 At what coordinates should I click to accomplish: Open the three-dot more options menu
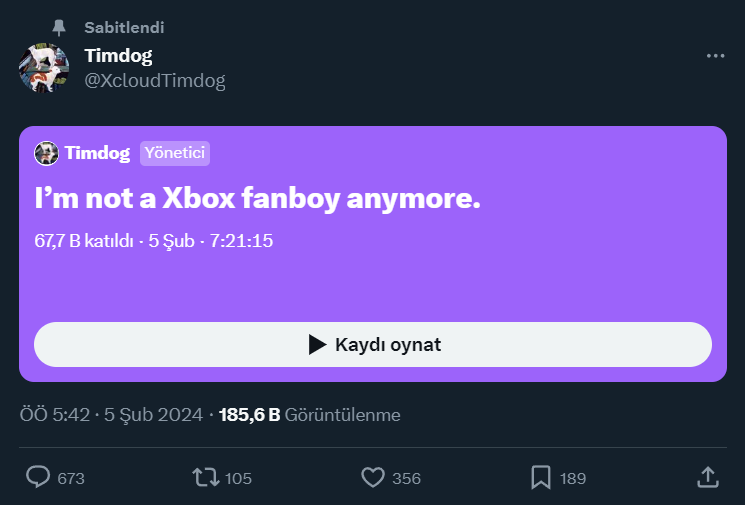pos(715,56)
